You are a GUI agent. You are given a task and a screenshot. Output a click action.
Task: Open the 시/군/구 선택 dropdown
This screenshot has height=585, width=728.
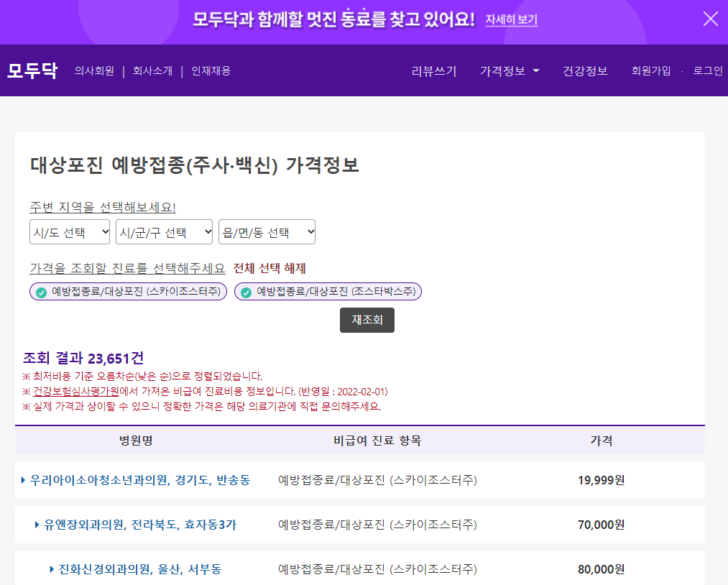click(164, 231)
